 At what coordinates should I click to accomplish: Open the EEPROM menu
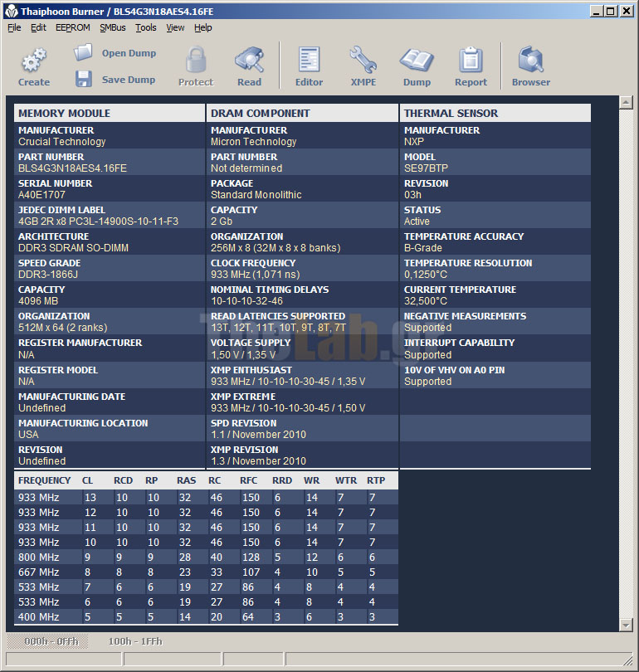coord(73,28)
